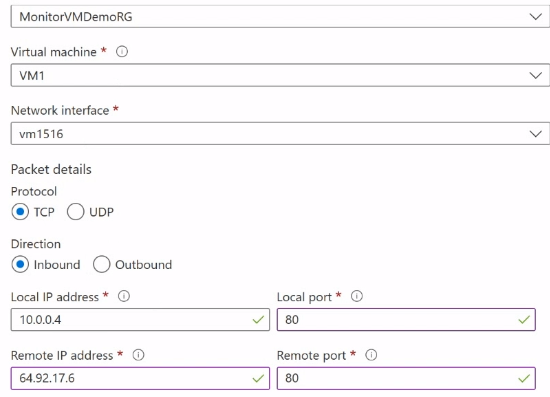Viewport: 550px width, 397px height.
Task: Click the Local port field
Action: 406,319
